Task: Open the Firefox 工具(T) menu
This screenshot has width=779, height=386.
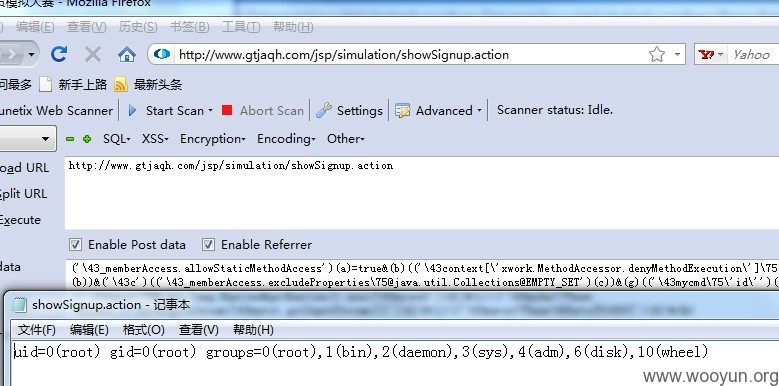Action: 240,26
